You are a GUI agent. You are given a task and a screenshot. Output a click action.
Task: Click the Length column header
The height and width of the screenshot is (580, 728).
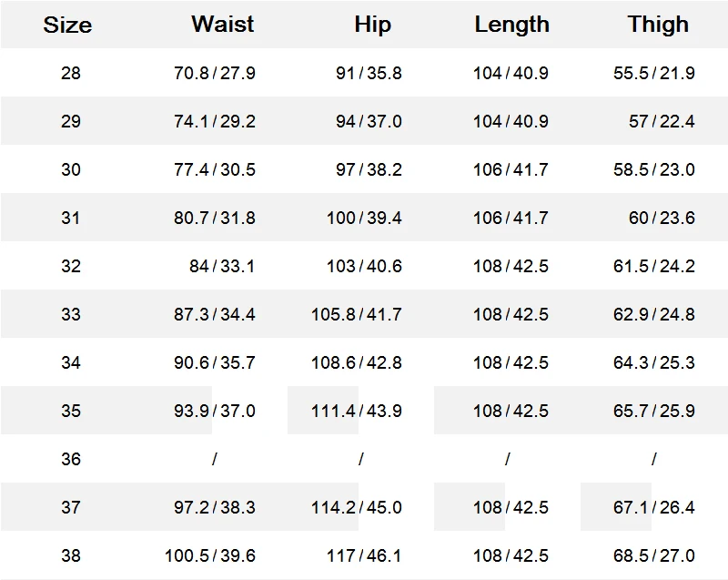[511, 25]
